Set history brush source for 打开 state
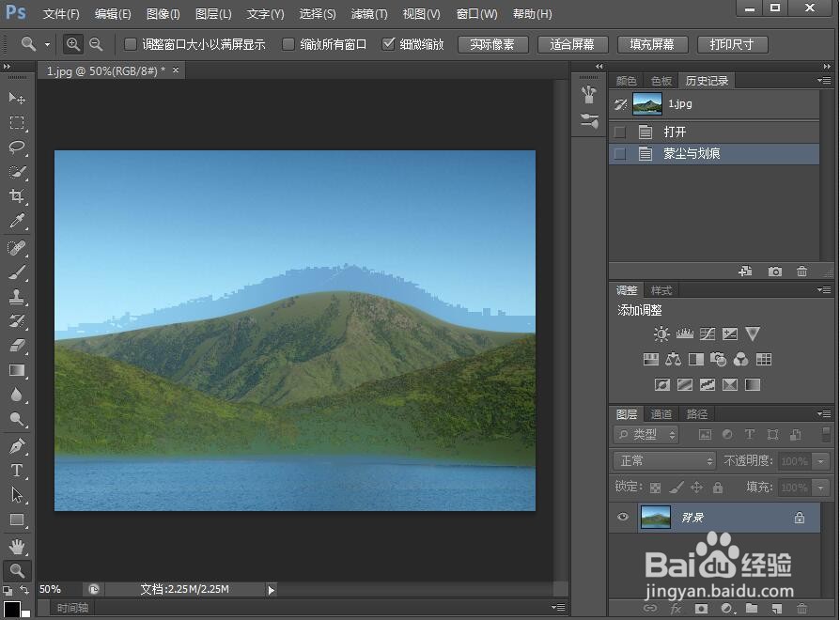840x620 pixels. tap(620, 132)
